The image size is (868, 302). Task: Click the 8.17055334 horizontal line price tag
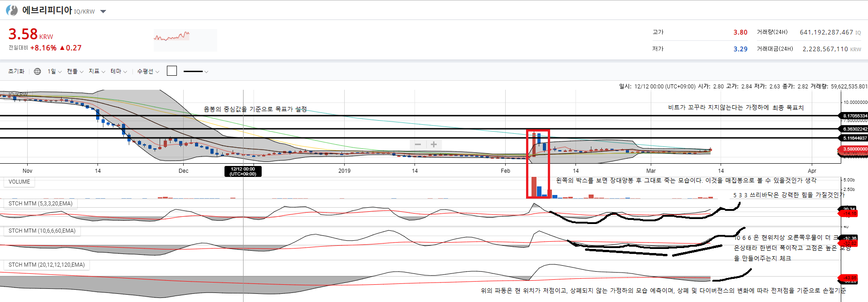[x=854, y=116]
